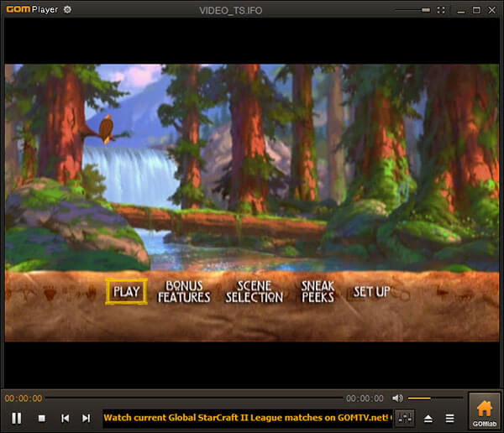Adjust the window transparency slider in title bar
This screenshot has width=504, height=433.
[412, 10]
